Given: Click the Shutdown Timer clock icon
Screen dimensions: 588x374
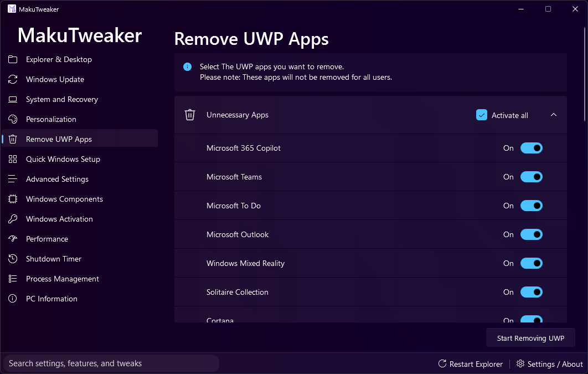Looking at the screenshot, I should click(x=13, y=259).
